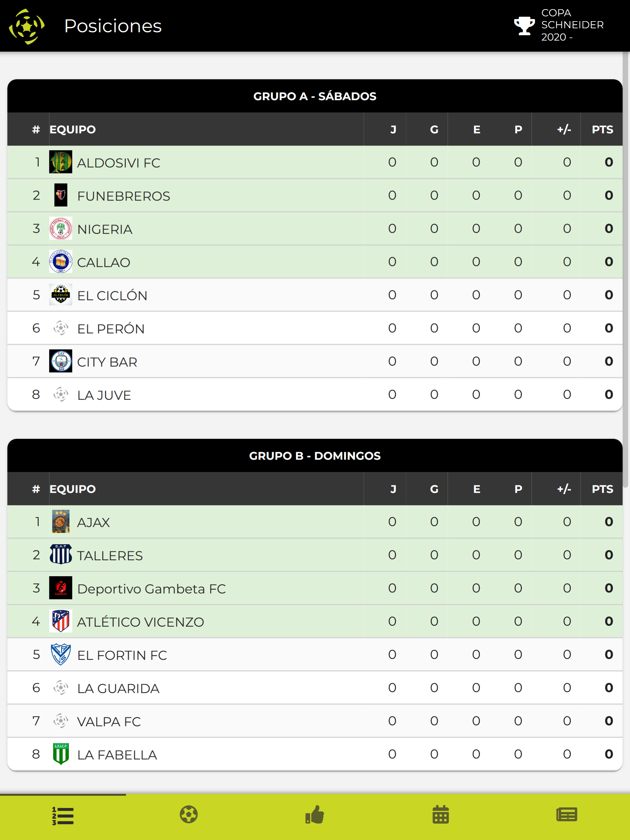Open the trophy tournament selector icon

coord(524,26)
